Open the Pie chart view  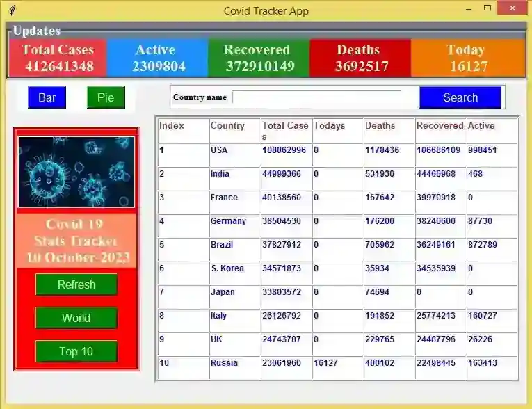(x=106, y=98)
